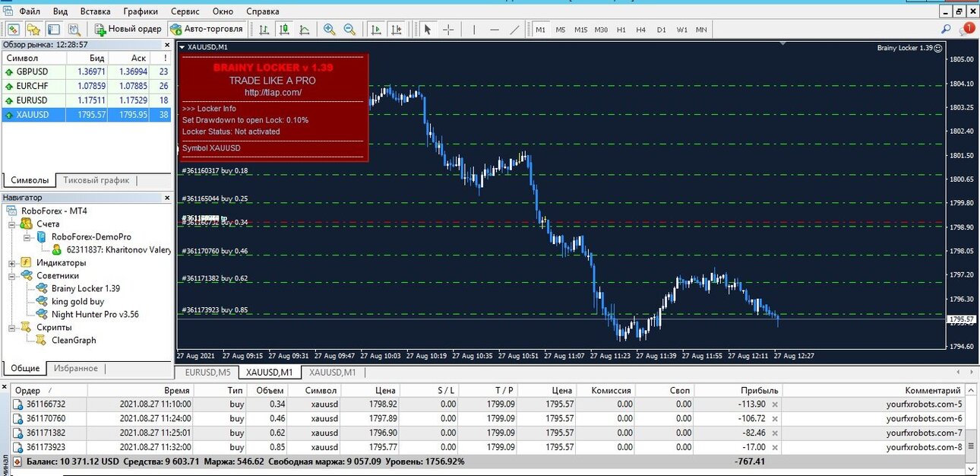Viewport: 980px width, 476px height.
Task: Open the search magnifier icon
Action: click(946, 29)
